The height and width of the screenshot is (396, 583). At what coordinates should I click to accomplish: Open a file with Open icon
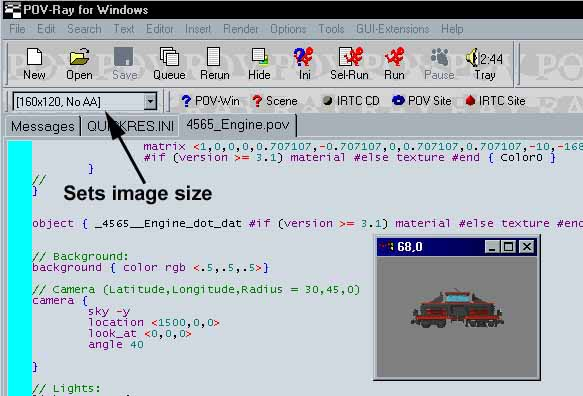pyautogui.click(x=79, y=64)
